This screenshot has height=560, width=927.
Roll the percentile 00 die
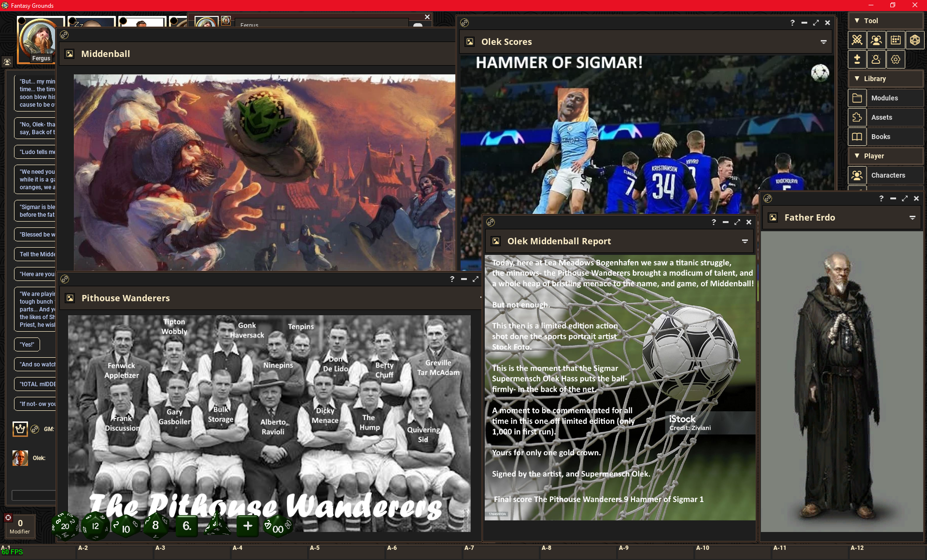click(x=278, y=527)
